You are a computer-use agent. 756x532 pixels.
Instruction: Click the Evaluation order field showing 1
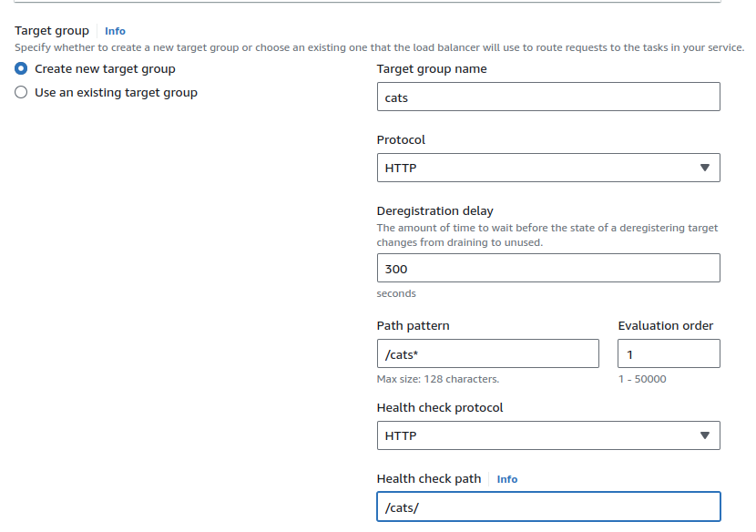coord(669,353)
